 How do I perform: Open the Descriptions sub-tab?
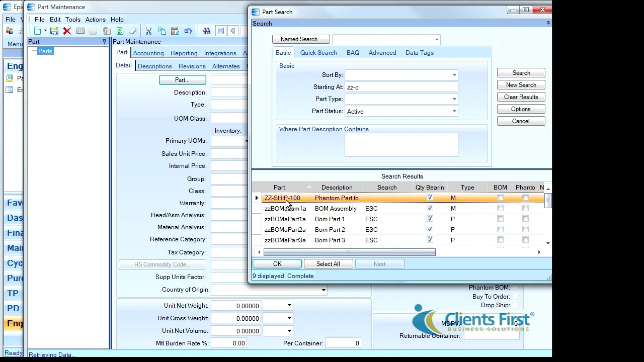click(155, 66)
